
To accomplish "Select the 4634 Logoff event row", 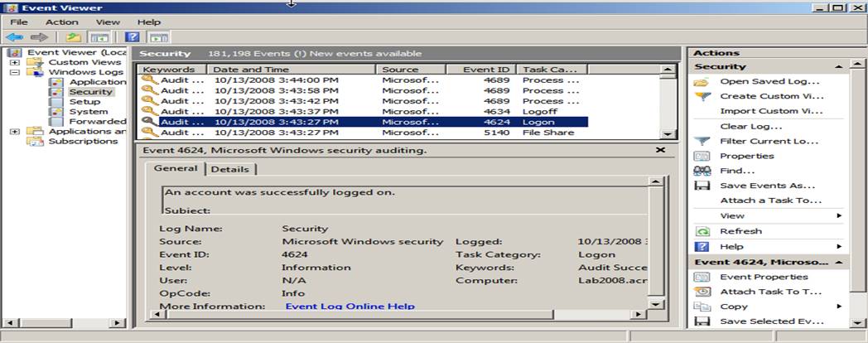I will tap(364, 110).
